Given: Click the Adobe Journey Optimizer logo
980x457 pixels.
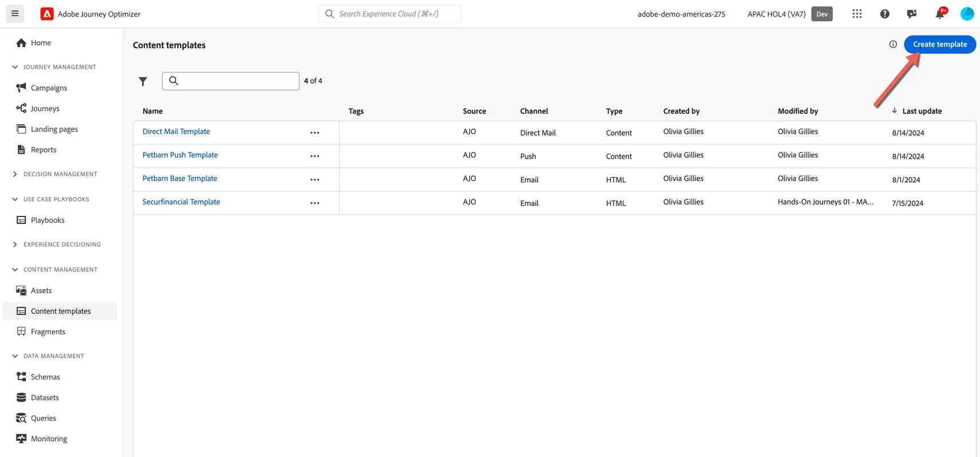Looking at the screenshot, I should pos(47,14).
